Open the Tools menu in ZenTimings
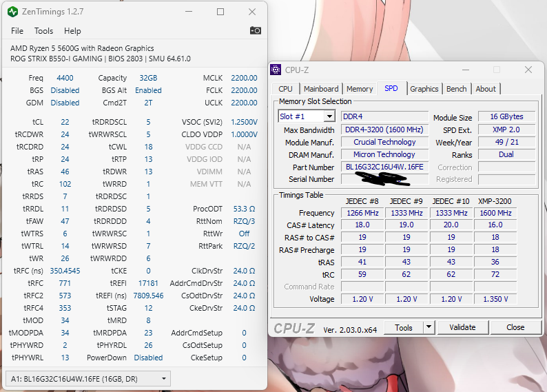Viewport: 547px width, 392px height. tap(43, 31)
